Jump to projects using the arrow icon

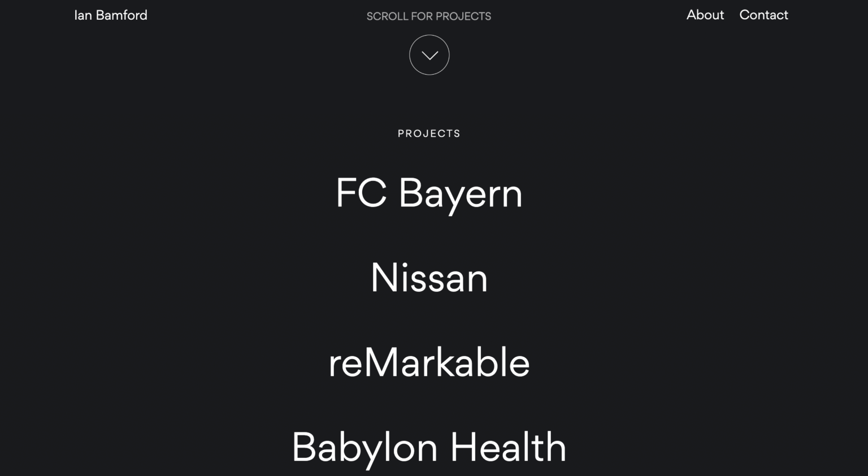coord(429,55)
